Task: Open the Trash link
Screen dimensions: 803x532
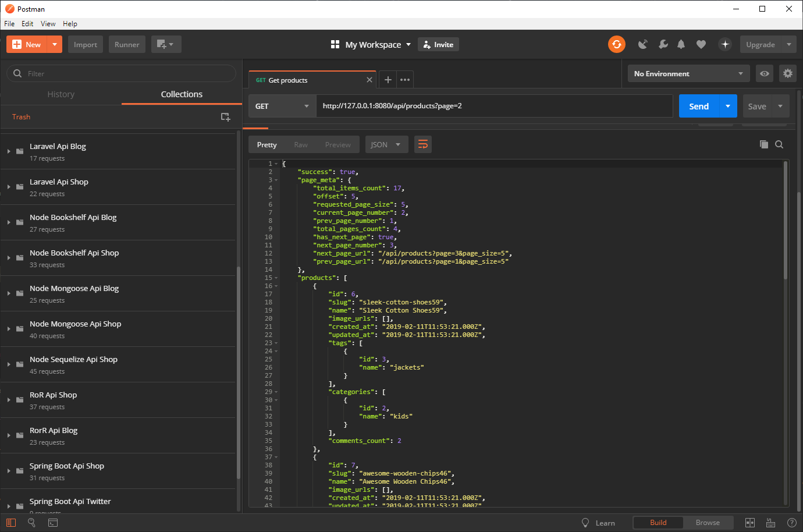Action: (x=21, y=117)
